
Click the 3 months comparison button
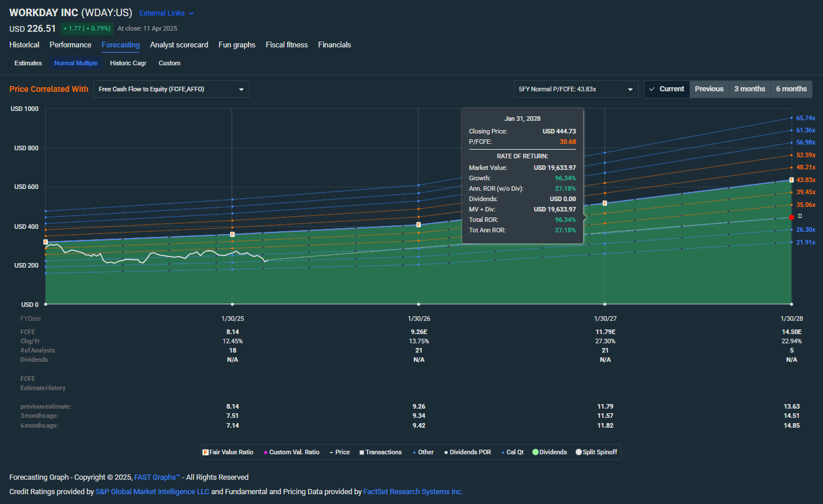750,88
